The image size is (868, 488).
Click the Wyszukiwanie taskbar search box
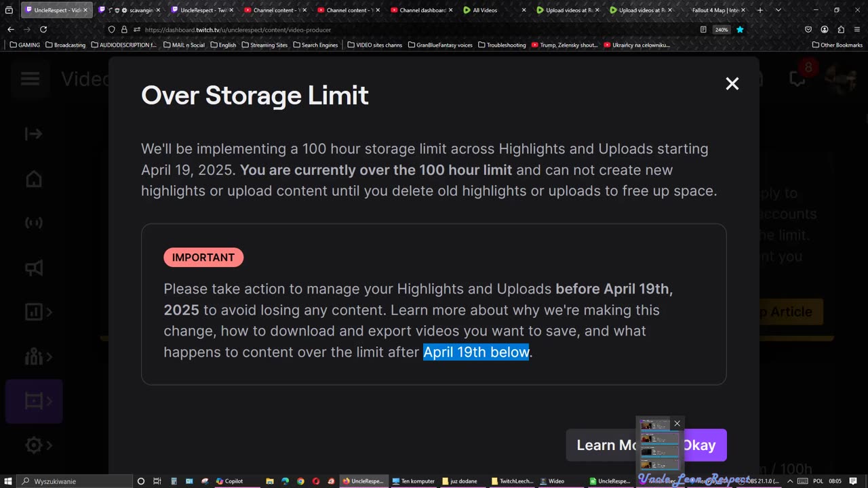coord(75,481)
